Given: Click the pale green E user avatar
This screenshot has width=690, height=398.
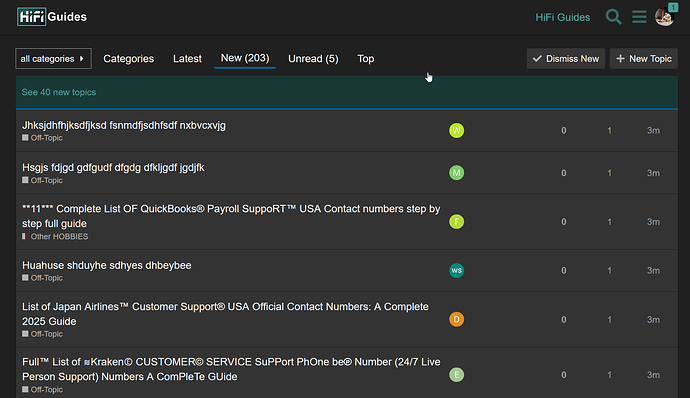Looking at the screenshot, I should [x=456, y=375].
